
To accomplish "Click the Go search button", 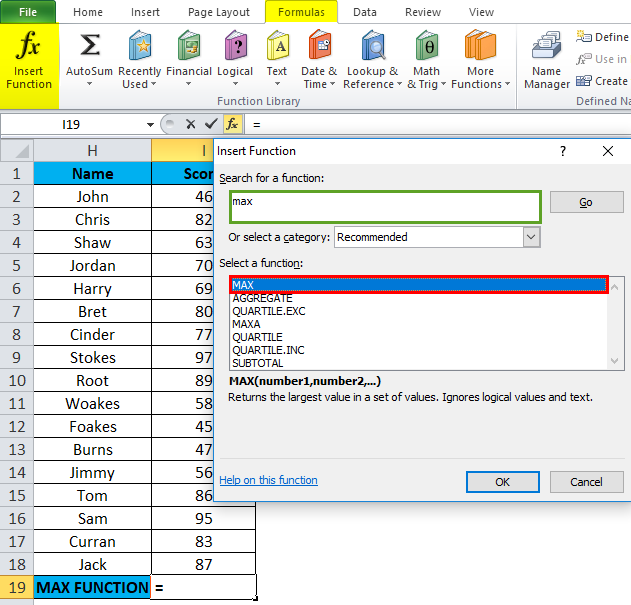I will tap(586, 202).
